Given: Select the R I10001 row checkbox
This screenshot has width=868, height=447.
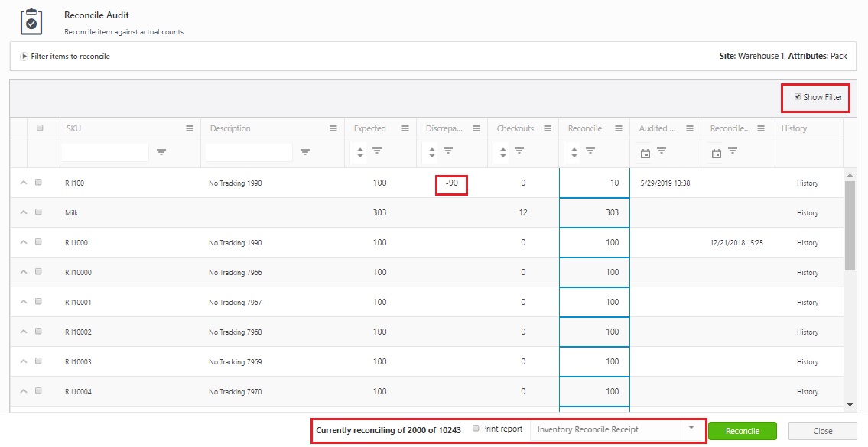Looking at the screenshot, I should 38,302.
